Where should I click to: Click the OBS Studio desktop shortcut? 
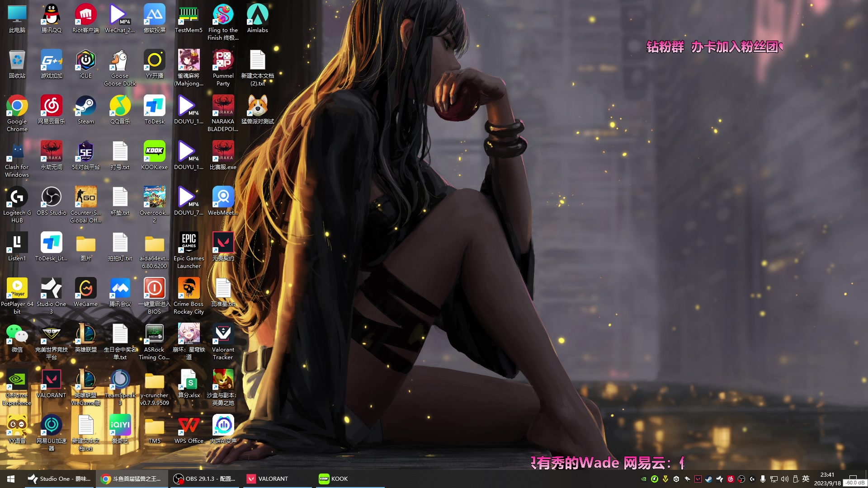tap(52, 201)
